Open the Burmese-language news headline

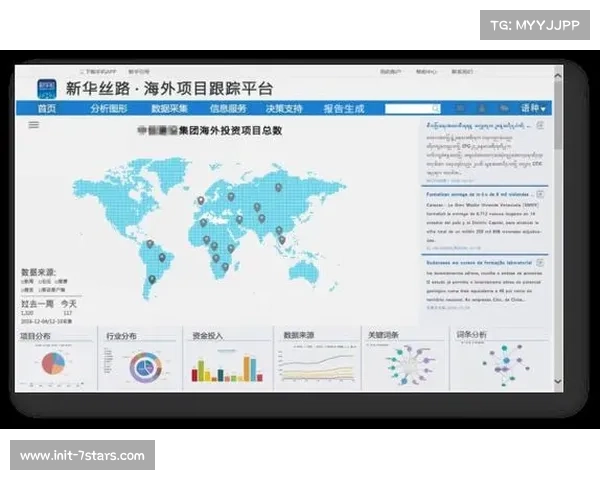[x=478, y=126]
